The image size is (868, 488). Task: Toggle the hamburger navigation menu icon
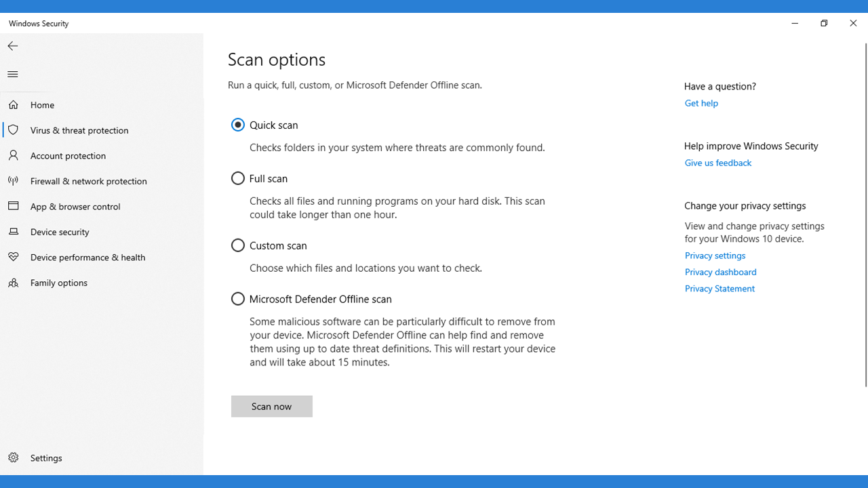click(12, 74)
